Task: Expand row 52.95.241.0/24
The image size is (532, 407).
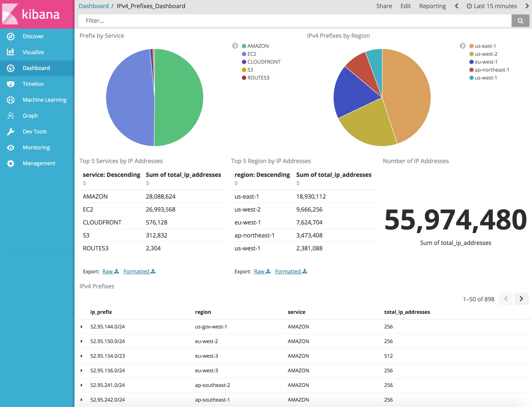Action: click(x=82, y=385)
